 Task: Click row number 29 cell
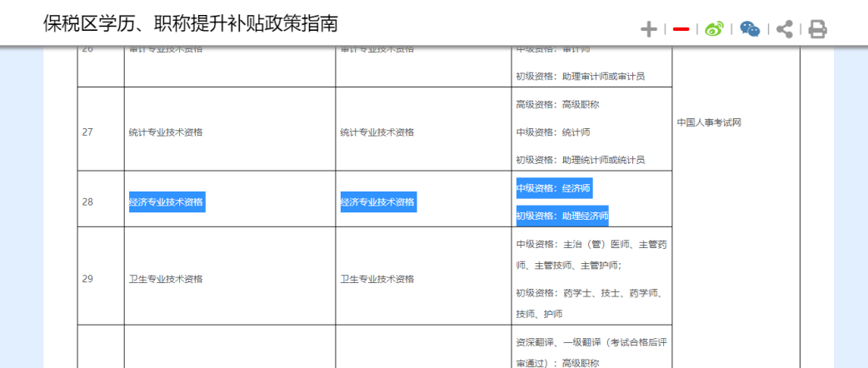87,279
